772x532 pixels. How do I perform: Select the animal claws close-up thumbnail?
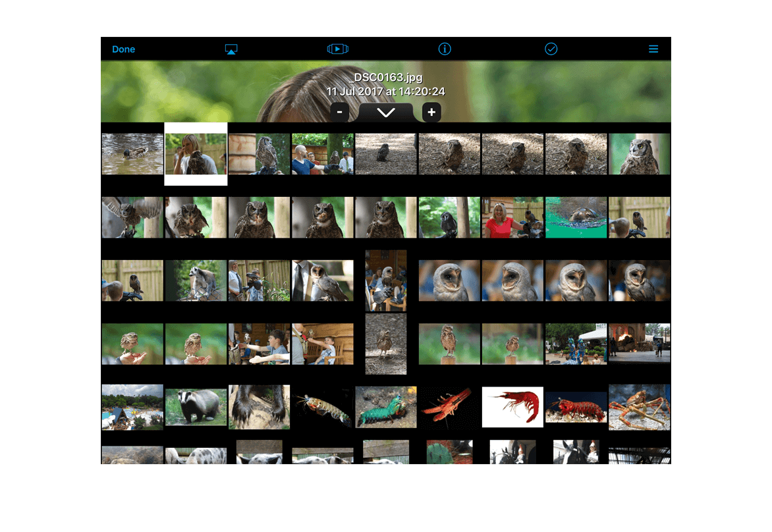pyautogui.click(x=259, y=407)
